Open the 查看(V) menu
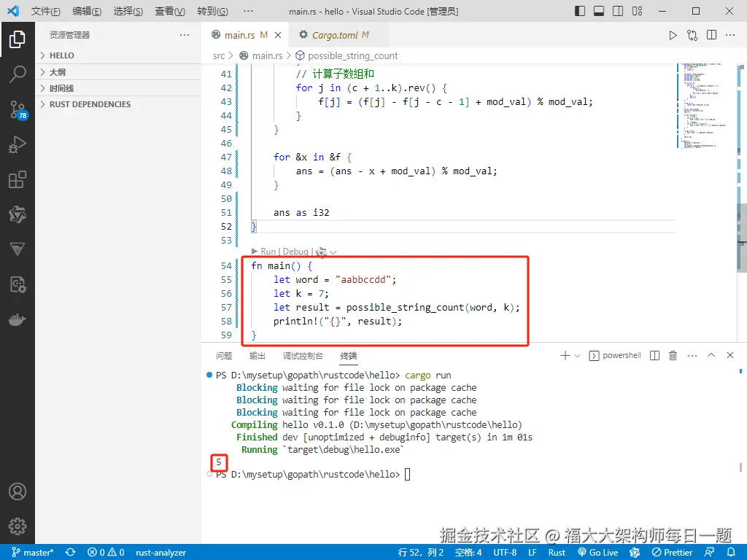This screenshot has height=560, width=747. click(x=170, y=11)
